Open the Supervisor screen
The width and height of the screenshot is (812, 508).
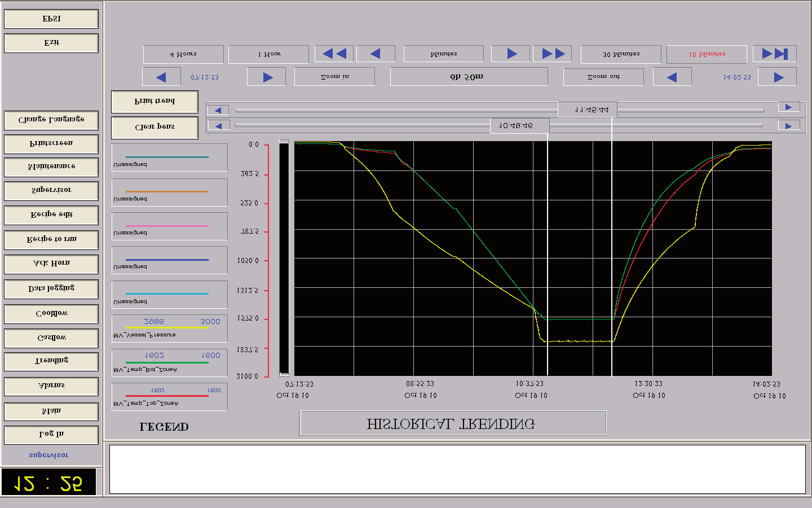51,191
